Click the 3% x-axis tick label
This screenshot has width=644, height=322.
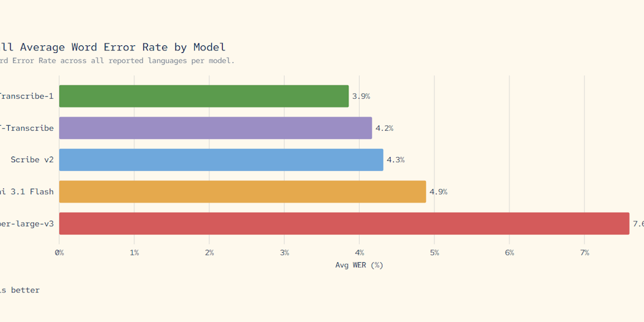point(284,253)
